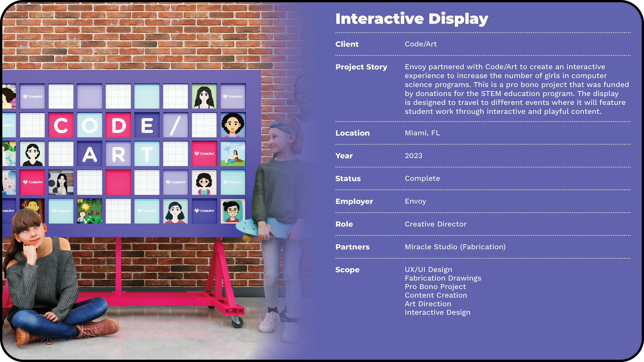Viewport: 644px width, 362px height.
Task: Click the pink letter C tile
Action: (61, 125)
